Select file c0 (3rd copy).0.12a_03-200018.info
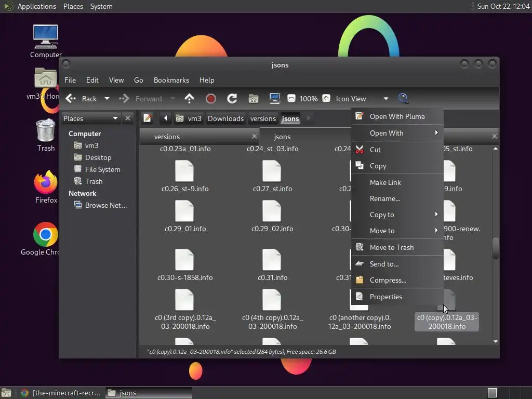Screen dimensions: 532x399 [184, 310]
